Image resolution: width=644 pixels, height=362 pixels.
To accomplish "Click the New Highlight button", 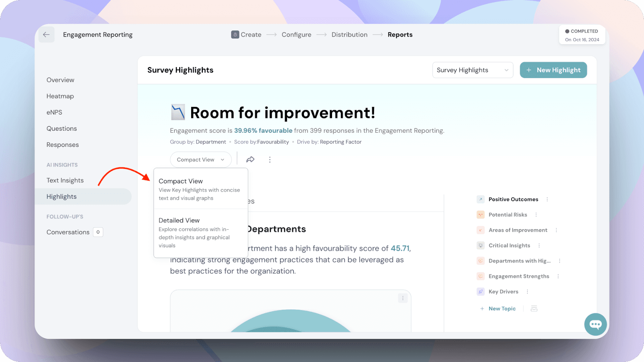I will 553,70.
